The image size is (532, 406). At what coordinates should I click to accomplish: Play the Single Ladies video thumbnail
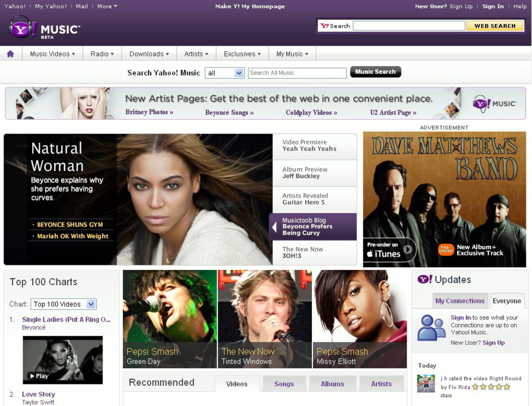pos(63,360)
